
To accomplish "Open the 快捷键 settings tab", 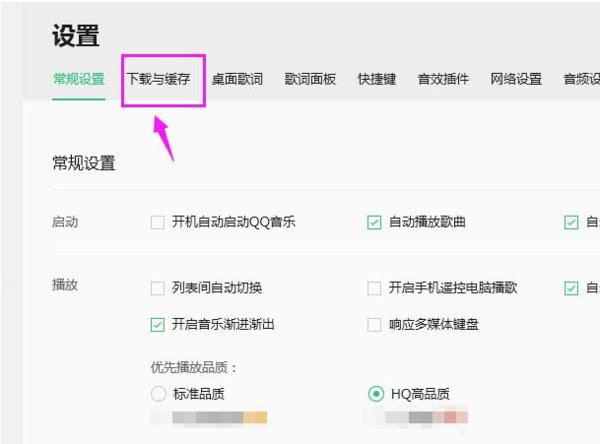I will (x=377, y=79).
